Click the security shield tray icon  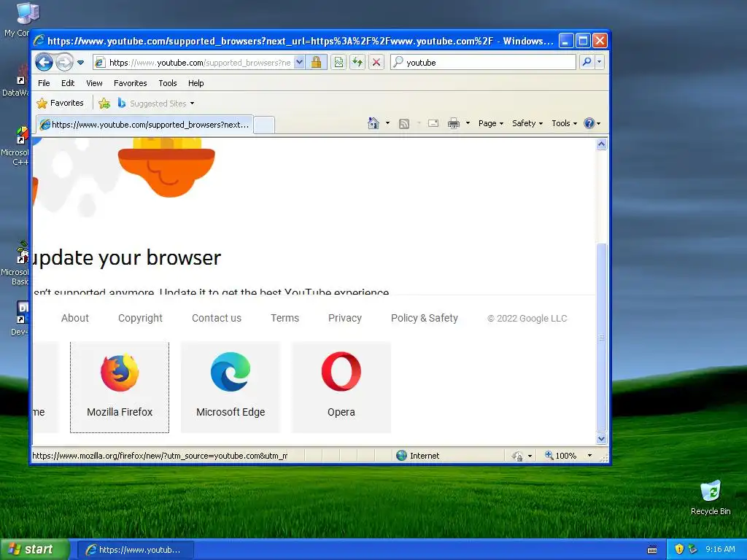679,549
